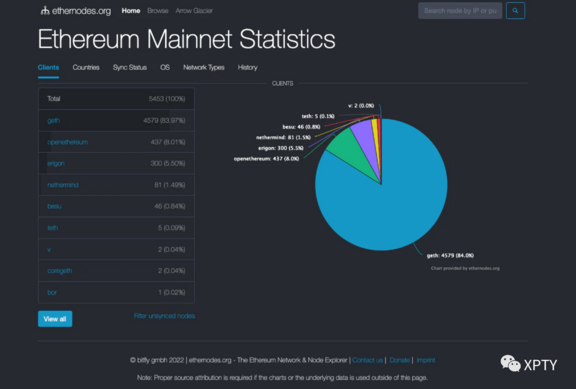This screenshot has height=389, width=576.
Task: Open Browse in the top navigation
Action: [158, 11]
